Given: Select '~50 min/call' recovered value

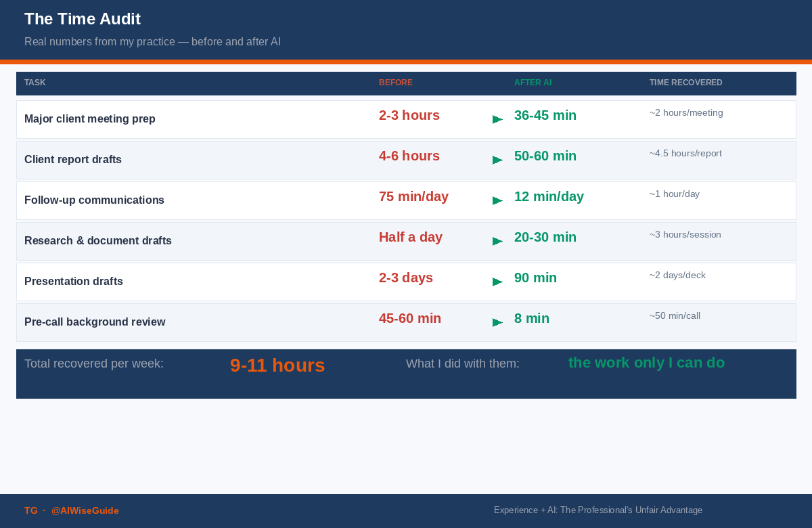Looking at the screenshot, I should point(675,316).
